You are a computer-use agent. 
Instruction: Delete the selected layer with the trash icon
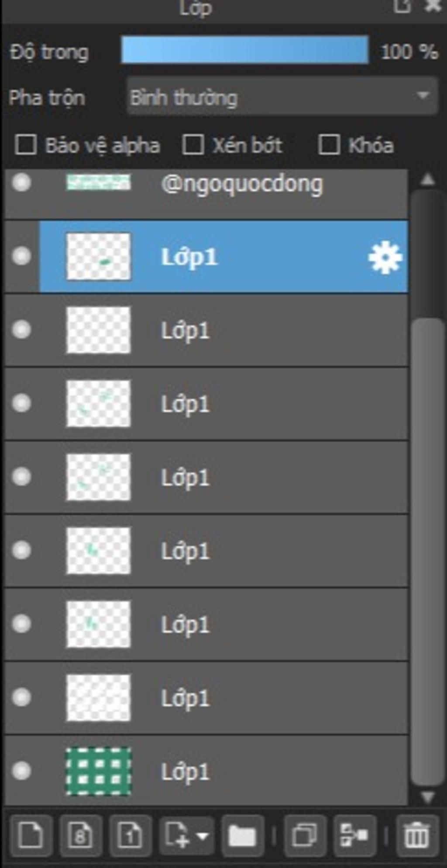tap(417, 835)
